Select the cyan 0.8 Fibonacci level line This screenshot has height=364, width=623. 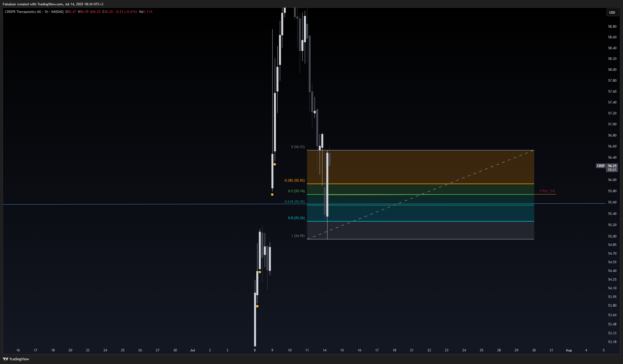tap(420, 221)
